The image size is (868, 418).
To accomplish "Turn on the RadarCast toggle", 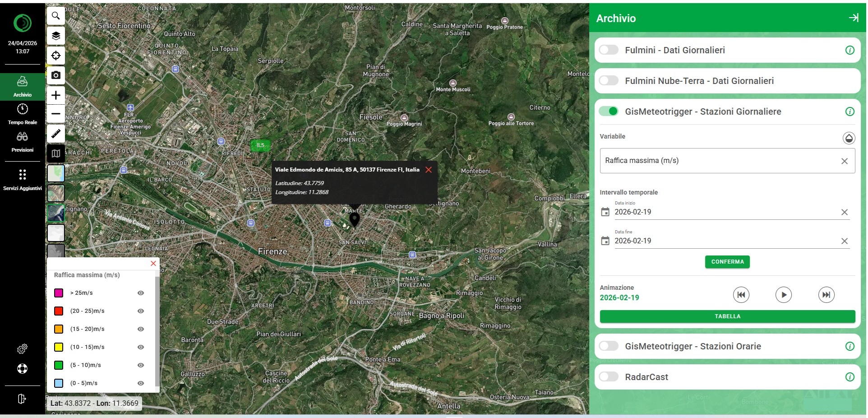I will pyautogui.click(x=609, y=377).
